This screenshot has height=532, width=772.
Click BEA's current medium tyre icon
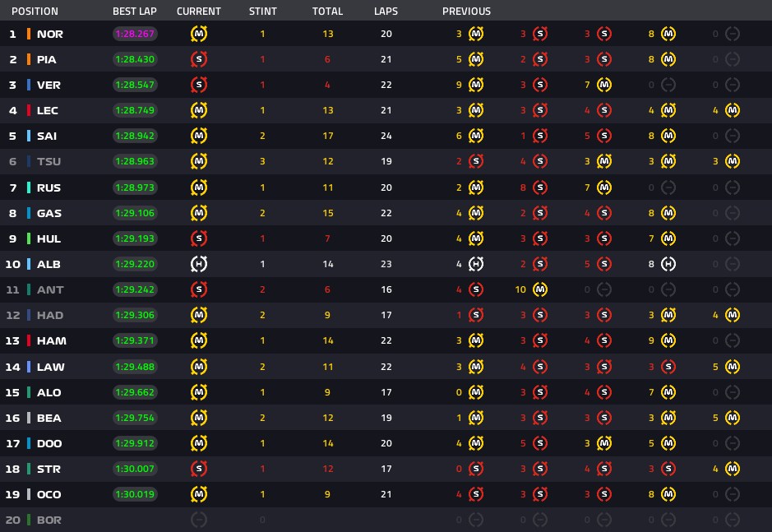pyautogui.click(x=199, y=418)
